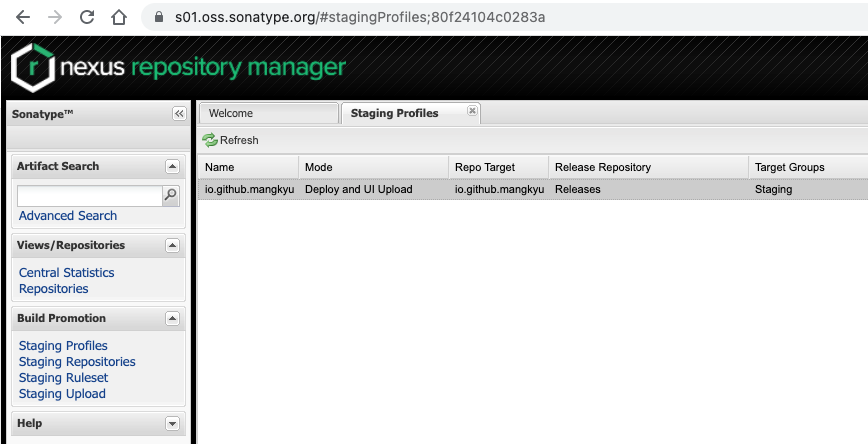868x444 pixels.
Task: Select the Staging Profiles tab
Action: [394, 113]
